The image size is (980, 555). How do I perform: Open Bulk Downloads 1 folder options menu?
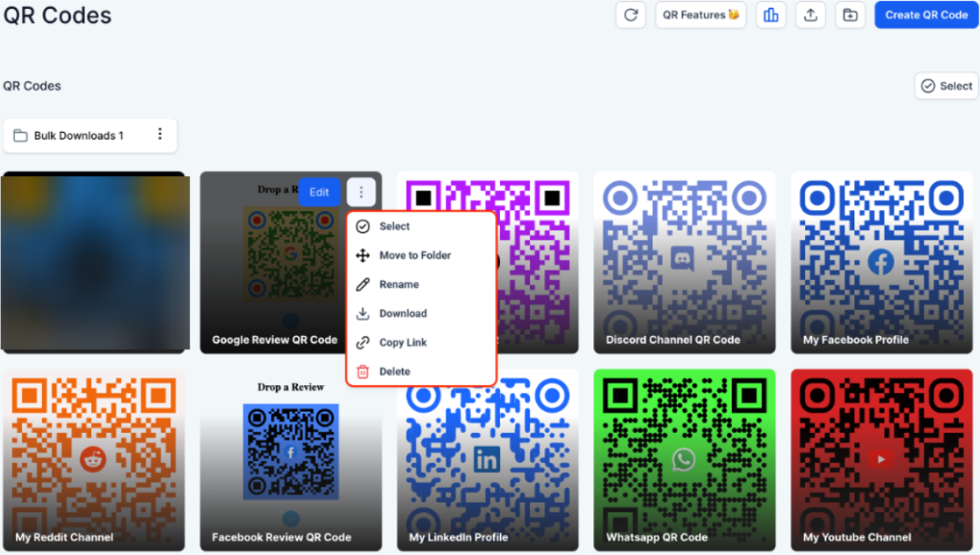pyautogui.click(x=160, y=134)
